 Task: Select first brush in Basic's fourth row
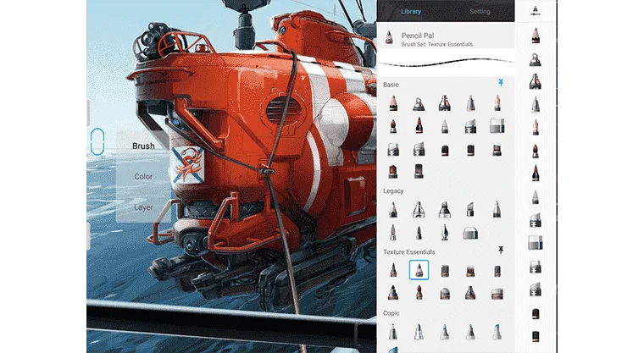pos(393,171)
